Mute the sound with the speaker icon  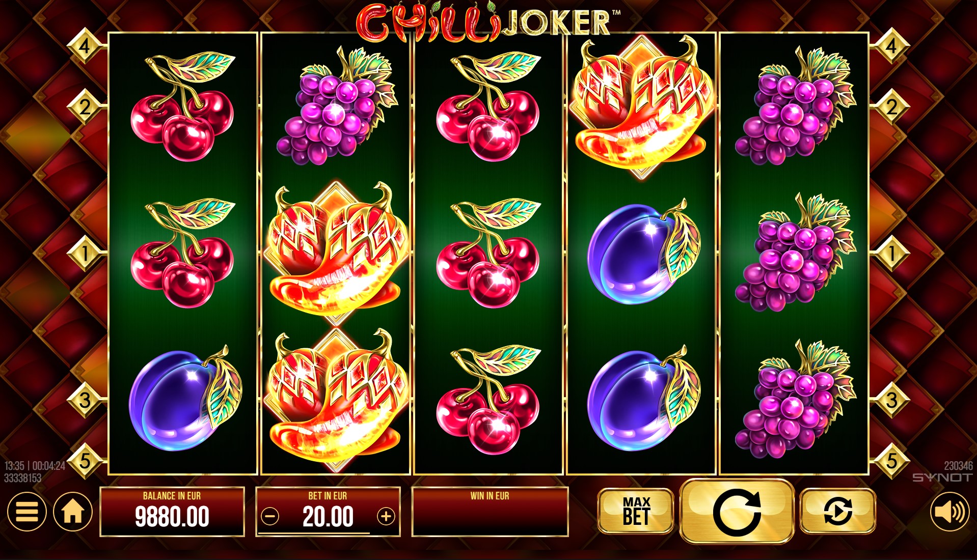click(950, 512)
